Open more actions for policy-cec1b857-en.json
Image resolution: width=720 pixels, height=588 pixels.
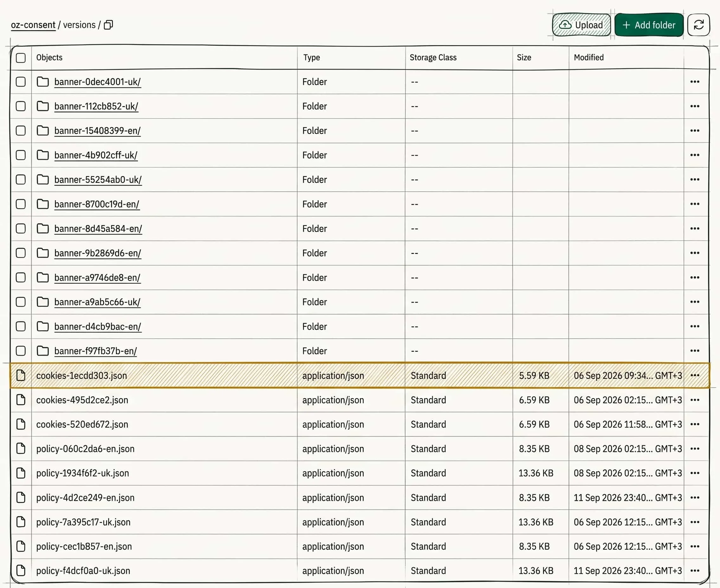[x=695, y=546]
